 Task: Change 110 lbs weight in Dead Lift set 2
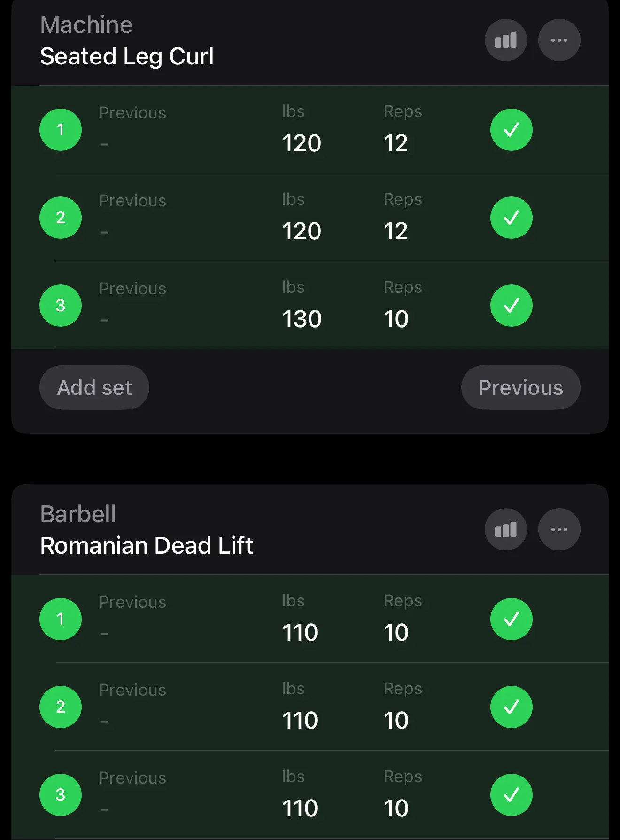300,721
